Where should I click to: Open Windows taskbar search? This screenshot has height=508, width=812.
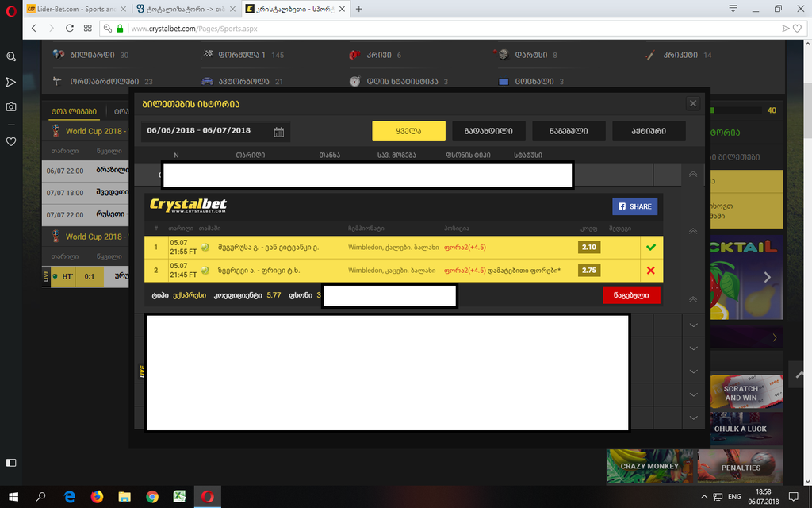click(x=40, y=497)
